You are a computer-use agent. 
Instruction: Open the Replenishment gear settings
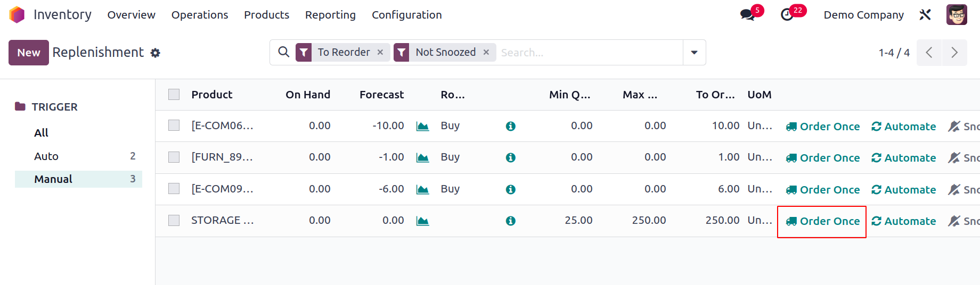coord(155,53)
